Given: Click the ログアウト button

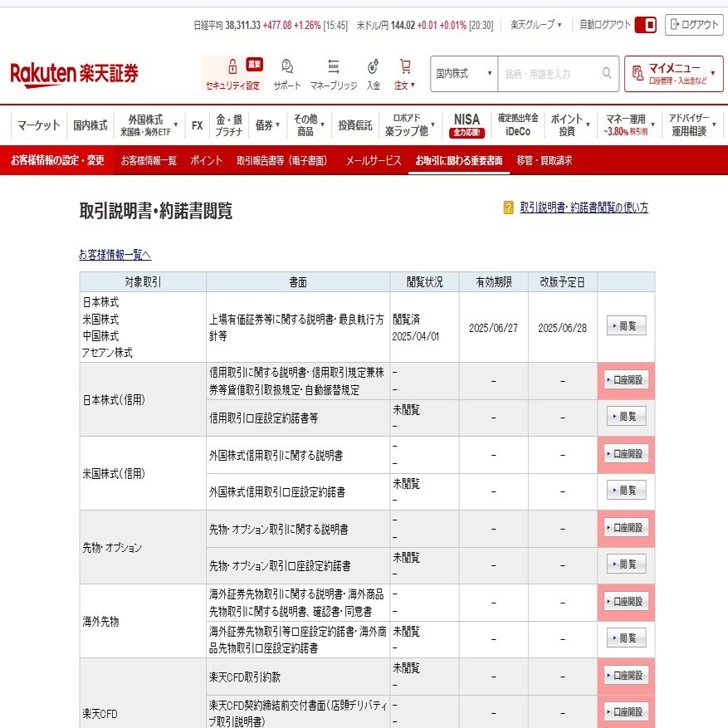Looking at the screenshot, I should tap(694, 25).
